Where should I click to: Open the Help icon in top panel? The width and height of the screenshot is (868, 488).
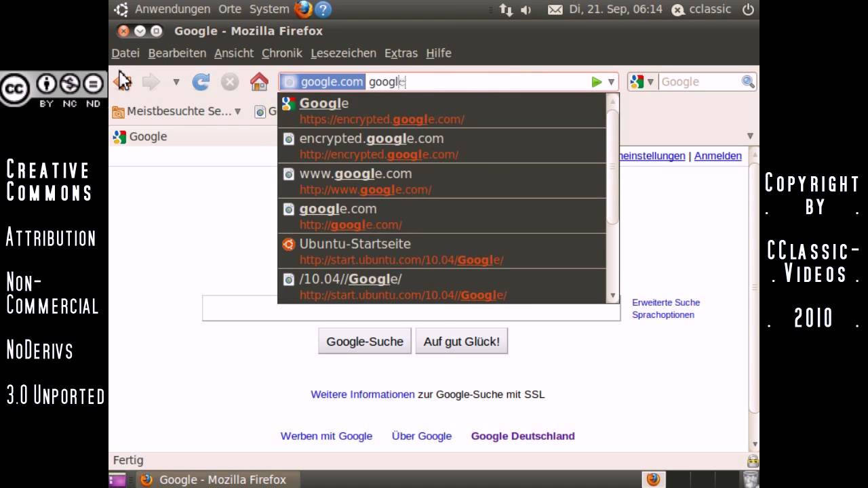(323, 9)
